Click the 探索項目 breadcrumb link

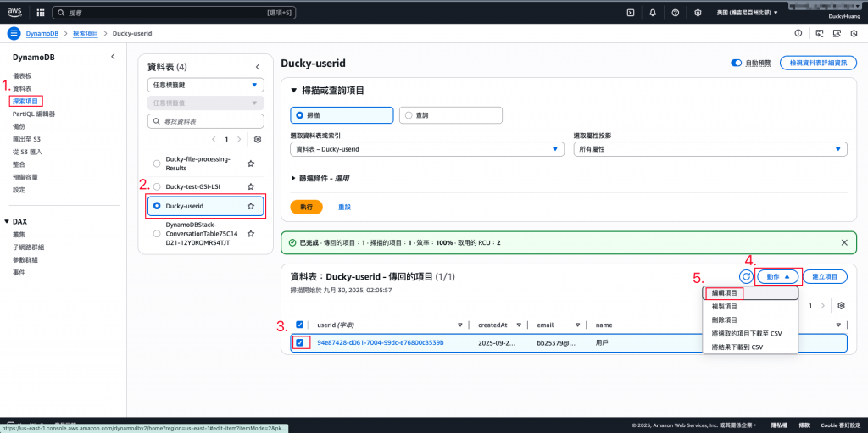point(86,33)
